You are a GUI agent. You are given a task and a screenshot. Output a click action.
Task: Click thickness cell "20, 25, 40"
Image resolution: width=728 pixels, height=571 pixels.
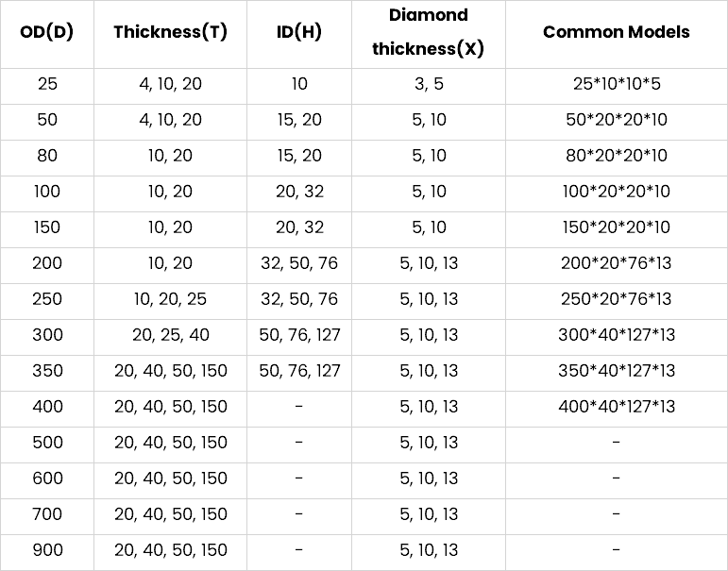(171, 335)
